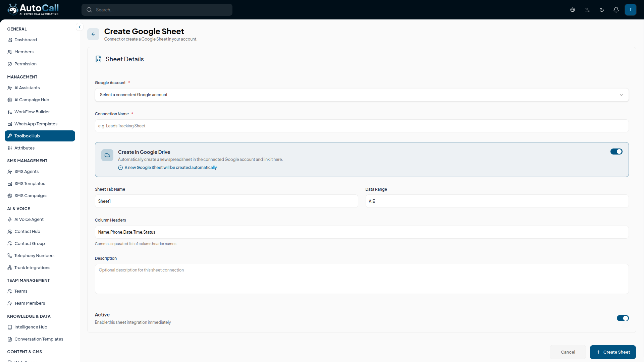The image size is (644, 362).
Task: Click the Trunk Integrations network icon
Action: (10, 268)
